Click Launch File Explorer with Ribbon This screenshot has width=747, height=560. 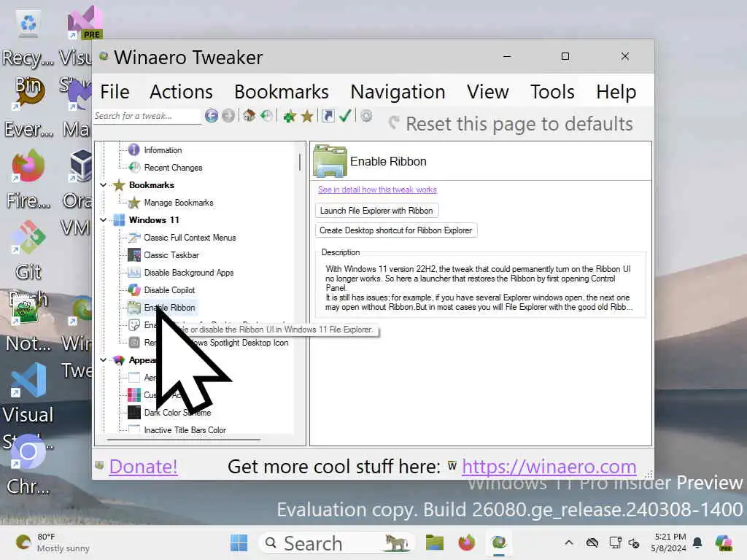click(376, 211)
